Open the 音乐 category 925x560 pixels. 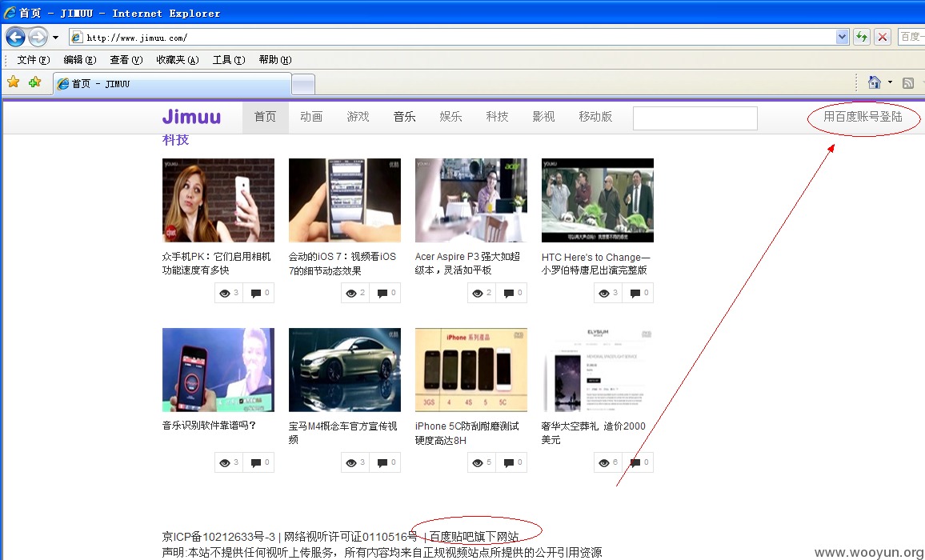click(x=405, y=117)
